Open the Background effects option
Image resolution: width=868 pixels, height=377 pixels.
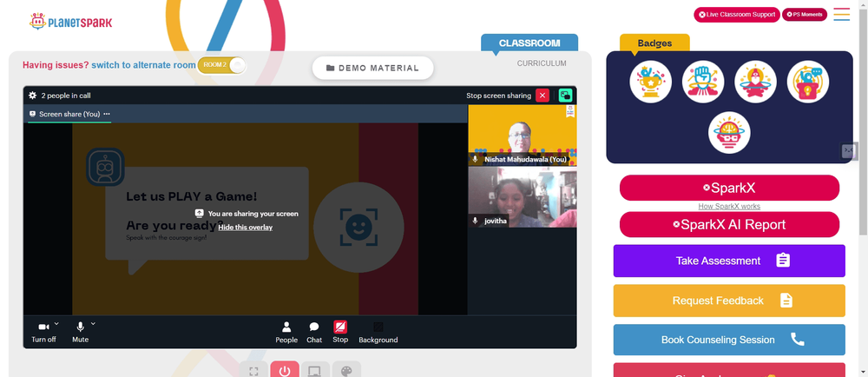point(378,332)
